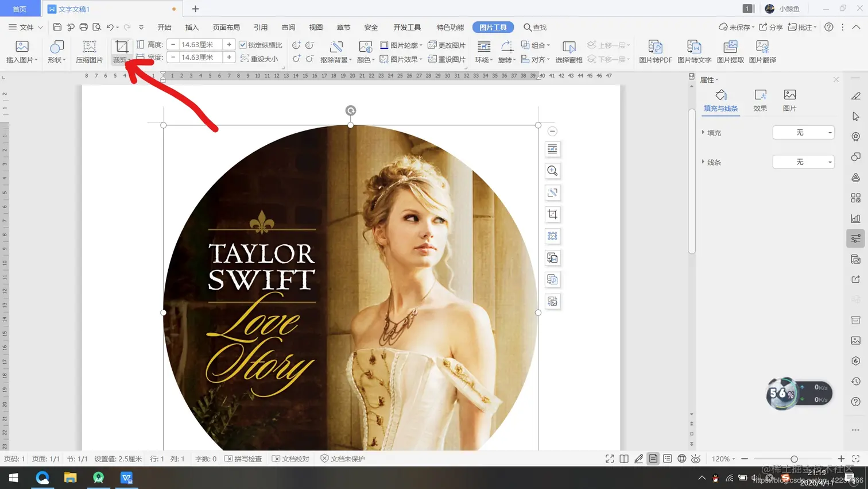Viewport: 868px width, 489px height.
Task: Click the zoom-out minus button in status bar
Action: (x=745, y=459)
